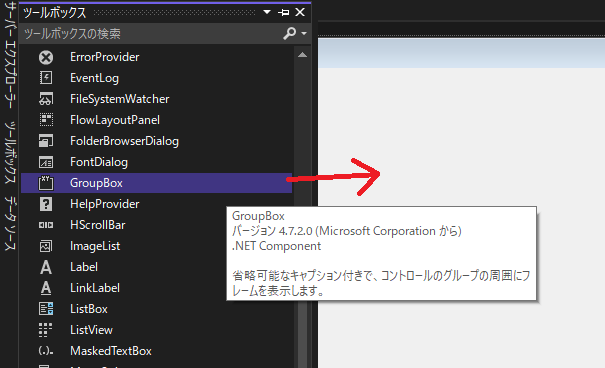605x368 pixels.
Task: Select the highlighted GroupBox text label
Action: point(96,183)
